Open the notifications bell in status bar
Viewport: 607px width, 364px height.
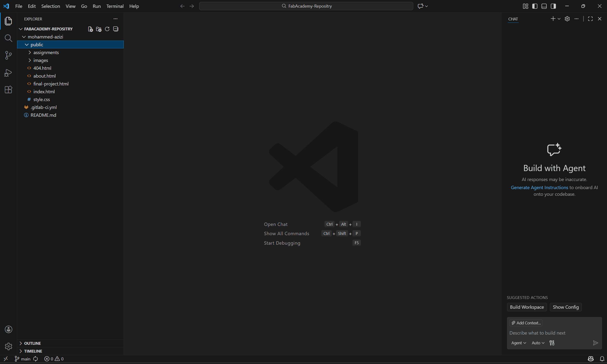point(602,359)
